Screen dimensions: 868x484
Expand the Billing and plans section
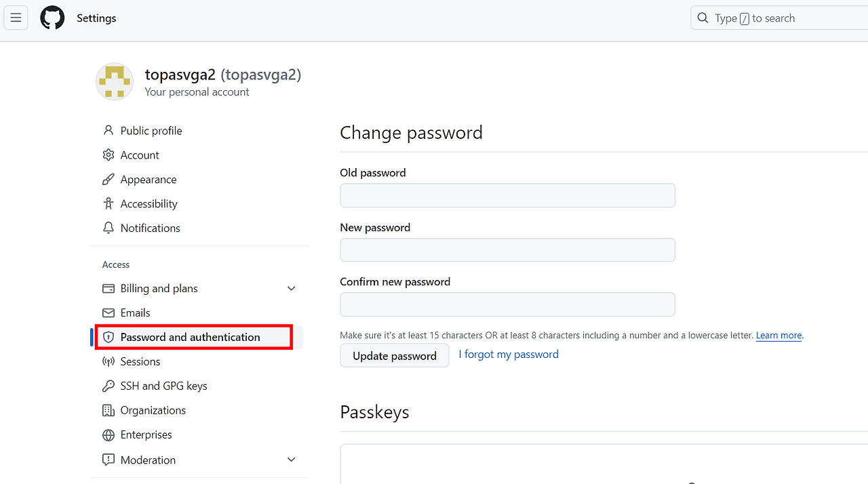point(292,288)
